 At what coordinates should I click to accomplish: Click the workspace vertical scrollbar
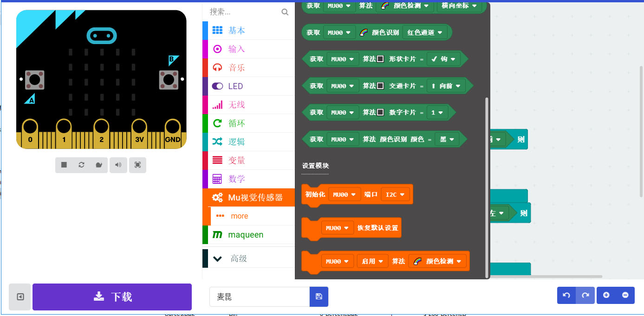[x=642, y=131]
